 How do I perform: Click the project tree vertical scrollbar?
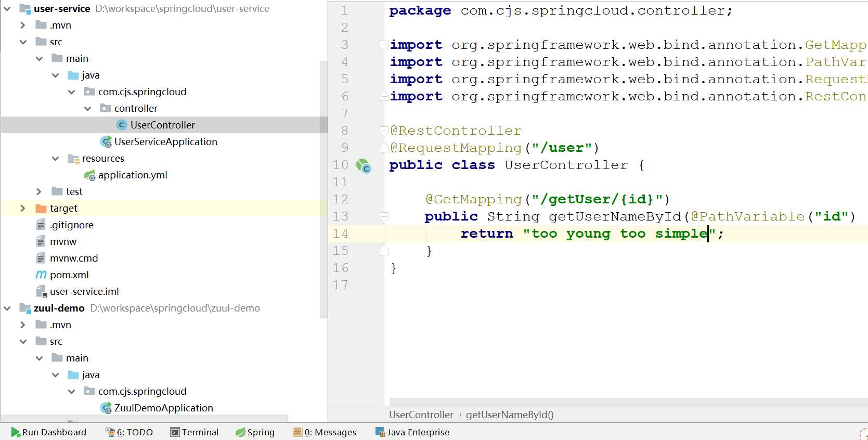[x=323, y=189]
